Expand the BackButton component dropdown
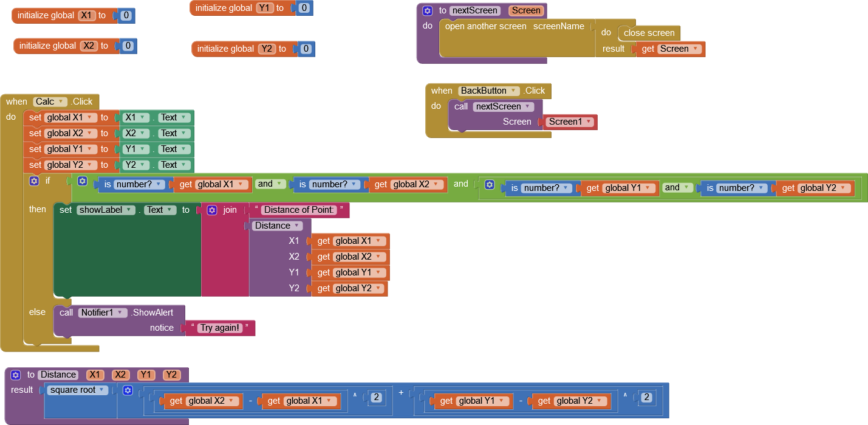 point(488,91)
